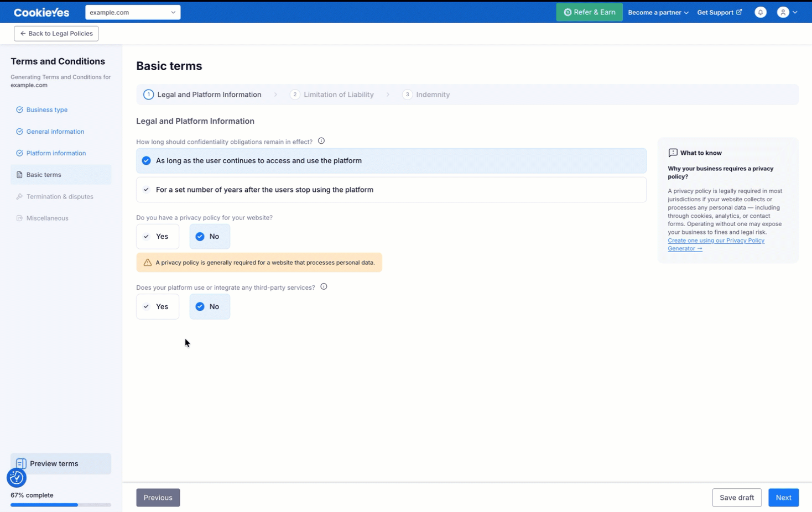This screenshot has height=512, width=812.
Task: Click the Termination & disputes gavel icon
Action: pyautogui.click(x=19, y=196)
